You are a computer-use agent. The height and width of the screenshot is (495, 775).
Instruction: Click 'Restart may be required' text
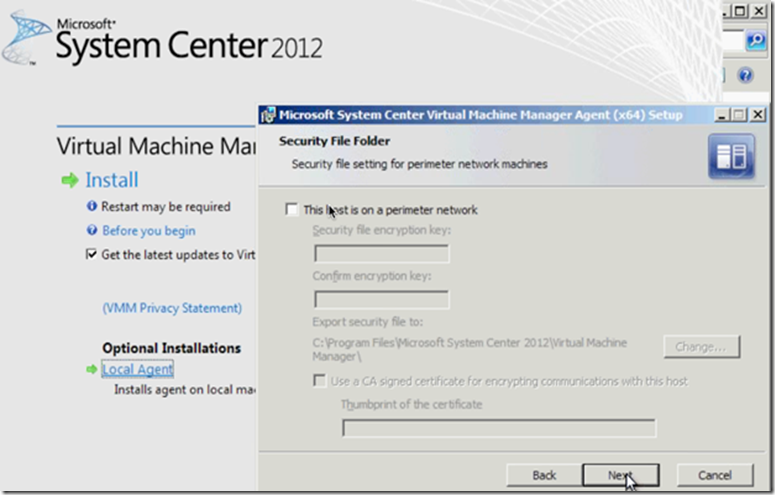166,206
